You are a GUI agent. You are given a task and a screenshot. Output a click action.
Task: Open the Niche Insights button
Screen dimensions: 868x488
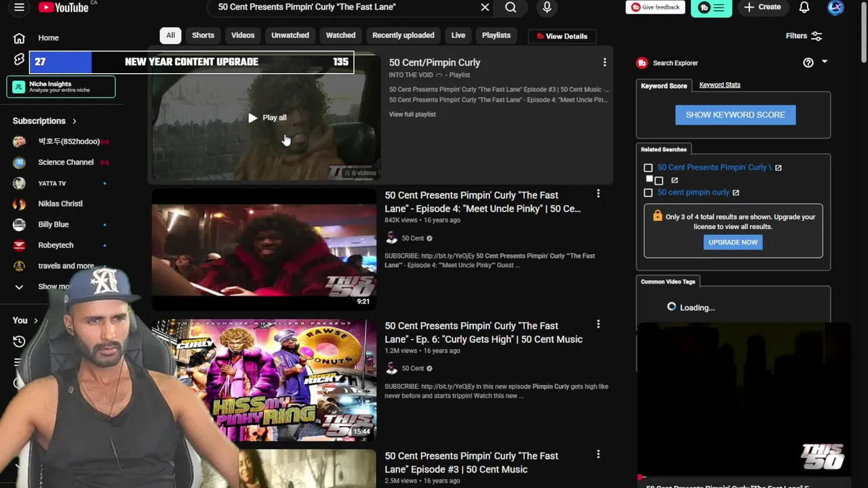coord(61,87)
